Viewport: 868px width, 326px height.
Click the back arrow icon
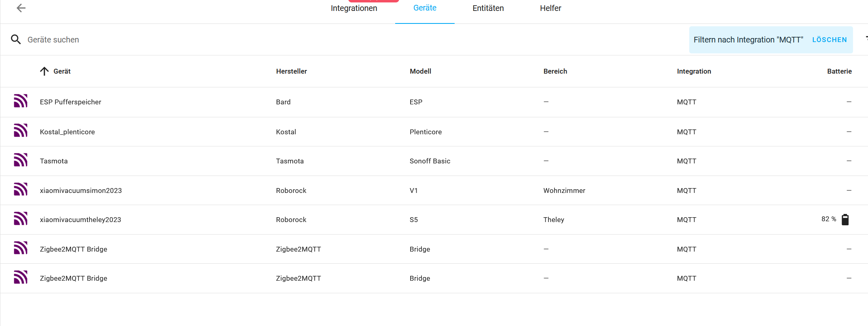pyautogui.click(x=21, y=8)
